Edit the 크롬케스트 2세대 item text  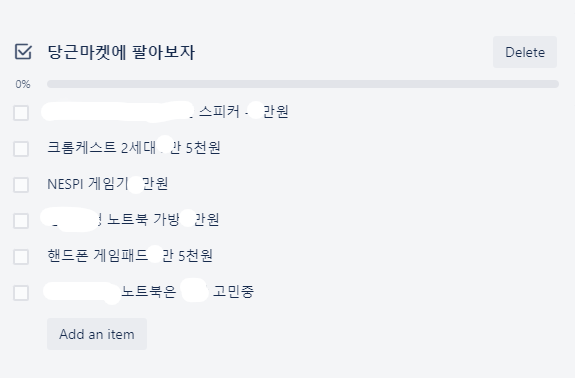click(134, 147)
